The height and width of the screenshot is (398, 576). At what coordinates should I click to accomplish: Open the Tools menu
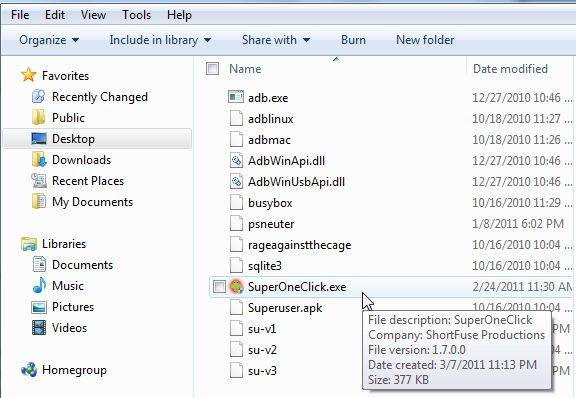(x=136, y=15)
